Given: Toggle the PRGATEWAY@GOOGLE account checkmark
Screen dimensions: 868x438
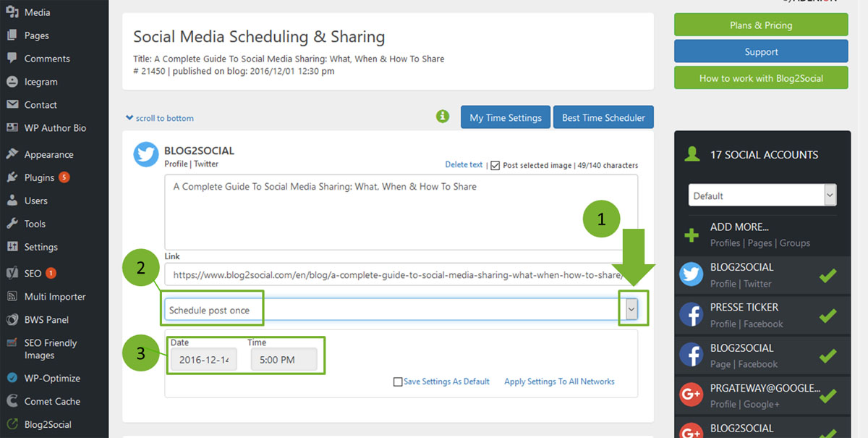Looking at the screenshot, I should pos(827,395).
